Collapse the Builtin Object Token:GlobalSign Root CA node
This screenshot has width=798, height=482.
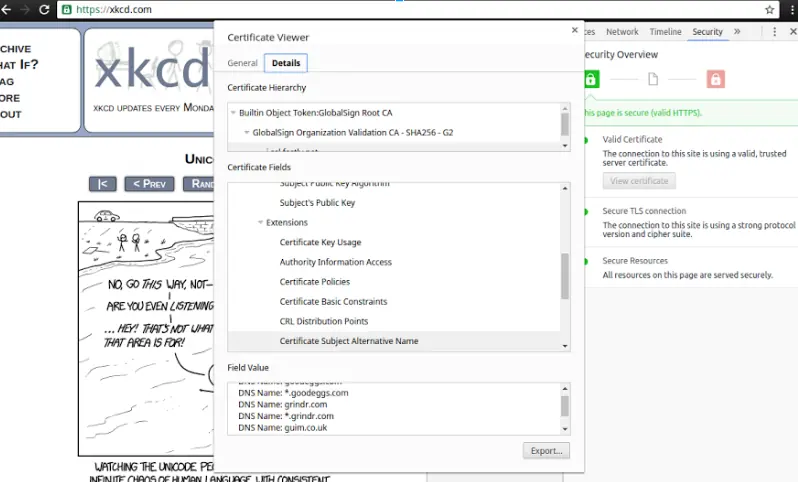pyautogui.click(x=233, y=113)
